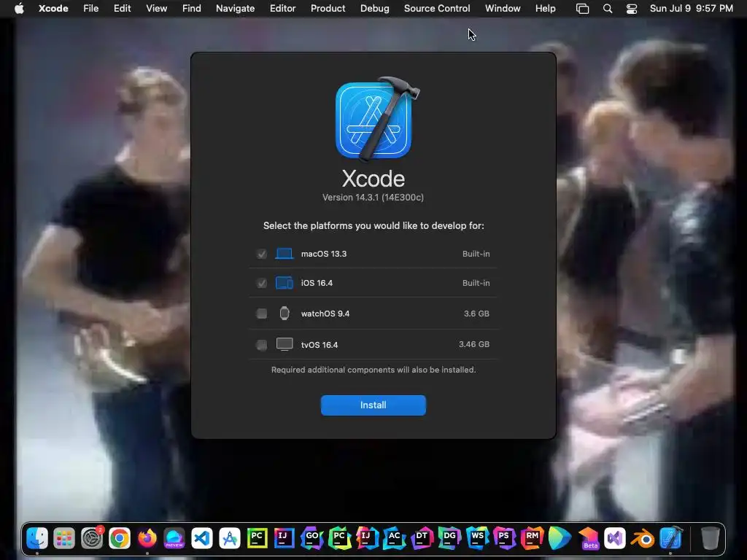This screenshot has height=560, width=747.
Task: Launch PhpStorm (PS) from the Dock
Action: pyautogui.click(x=505, y=538)
